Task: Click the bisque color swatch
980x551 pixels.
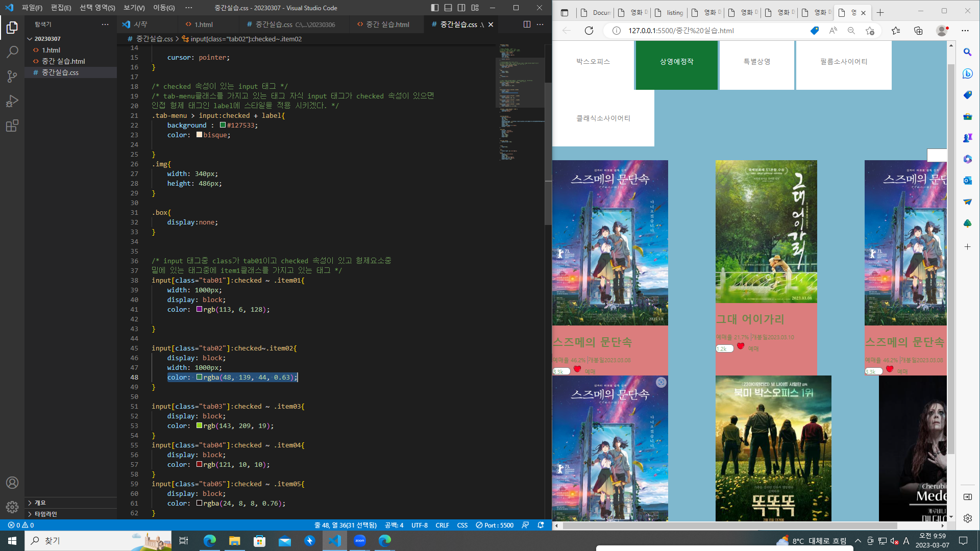Action: [x=200, y=135]
